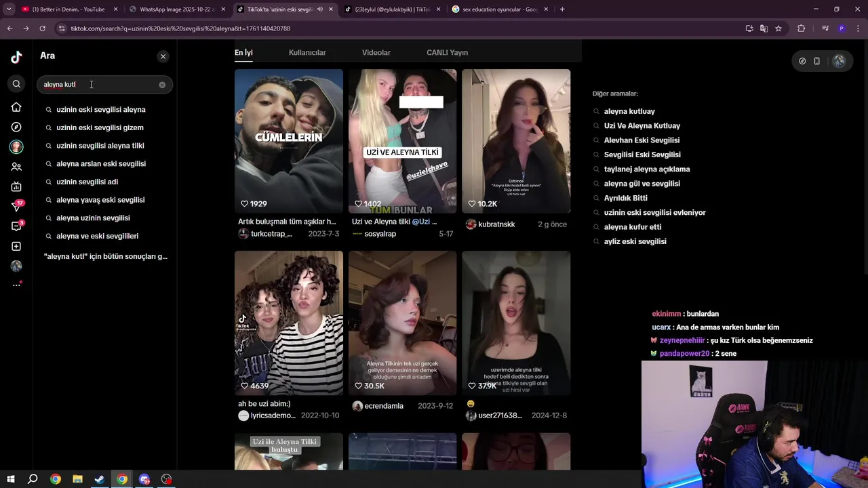Screen dimensions: 868x488
Task: Switch to the En İyi tab
Action: click(x=243, y=53)
